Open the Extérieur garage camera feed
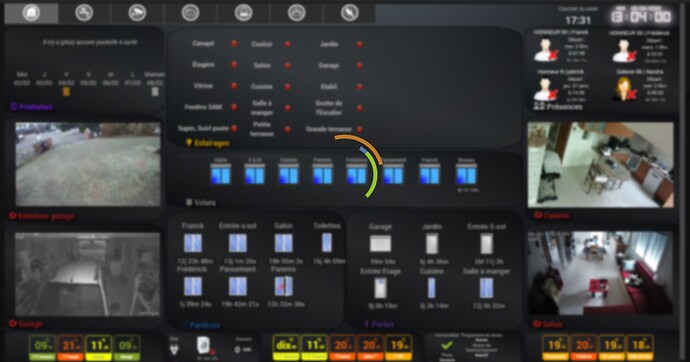 [x=88, y=164]
